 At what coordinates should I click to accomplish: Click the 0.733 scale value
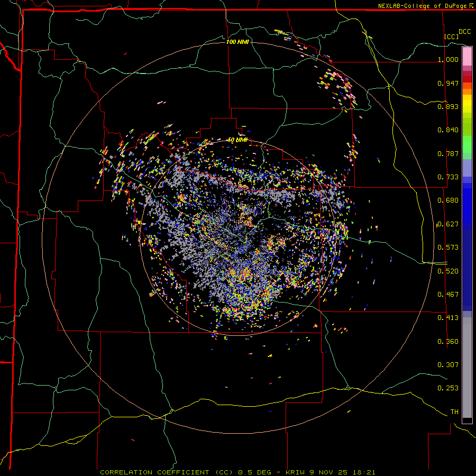pyautogui.click(x=448, y=177)
